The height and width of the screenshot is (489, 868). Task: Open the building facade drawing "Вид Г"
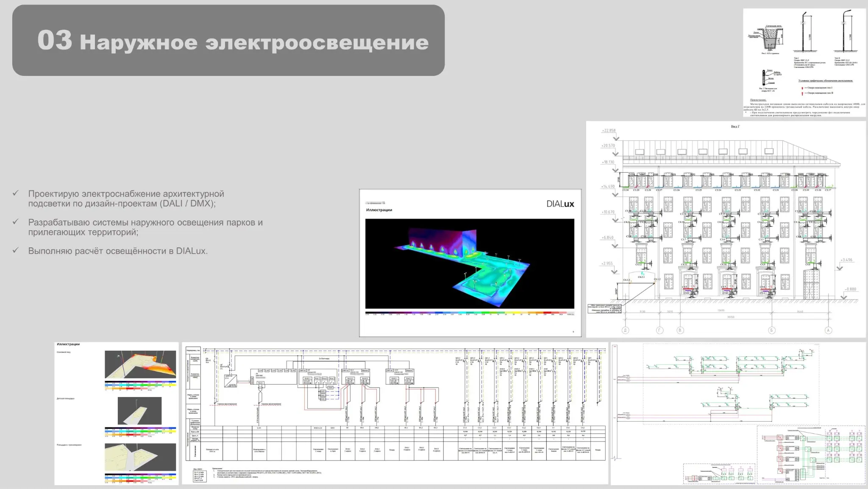(x=726, y=229)
